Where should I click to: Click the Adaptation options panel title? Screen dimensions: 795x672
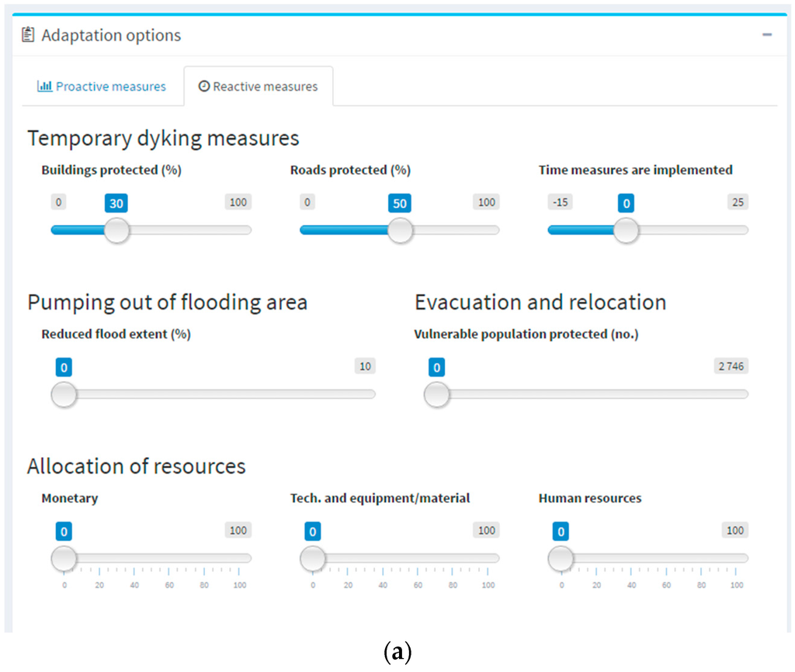tap(111, 35)
